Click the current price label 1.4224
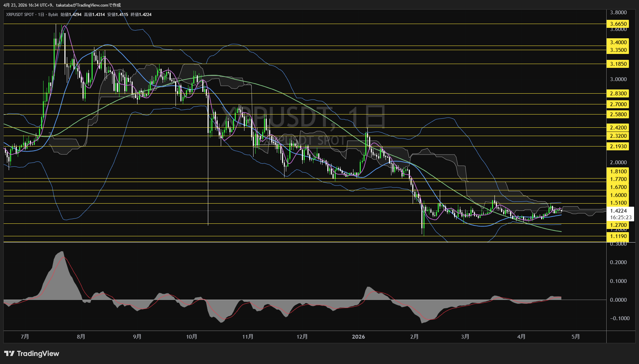 pos(618,211)
